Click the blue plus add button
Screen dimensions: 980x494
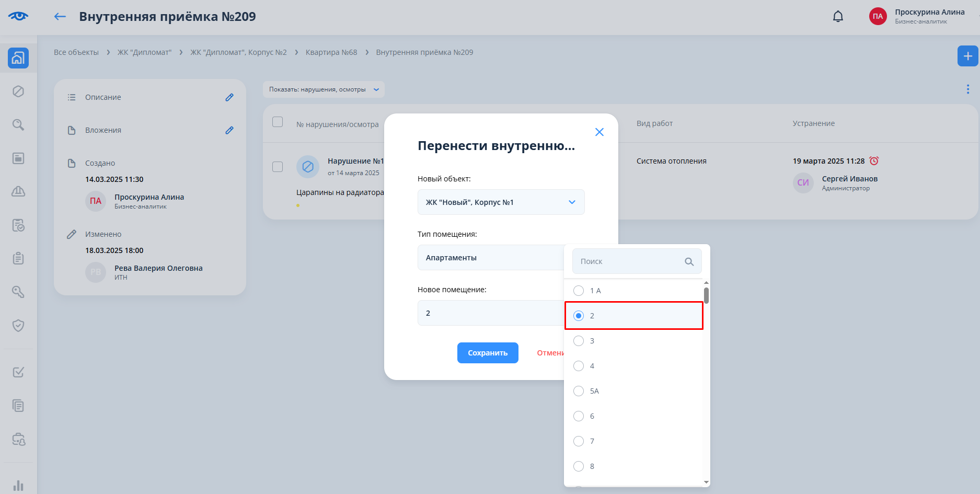967,56
